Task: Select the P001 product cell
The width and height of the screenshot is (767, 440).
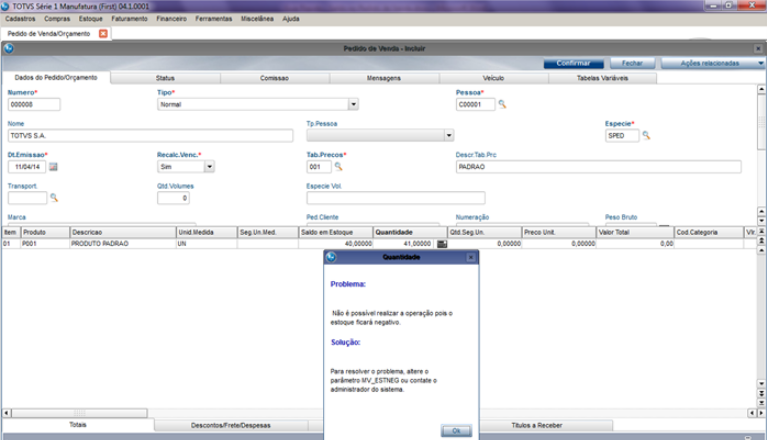Action: [x=45, y=243]
